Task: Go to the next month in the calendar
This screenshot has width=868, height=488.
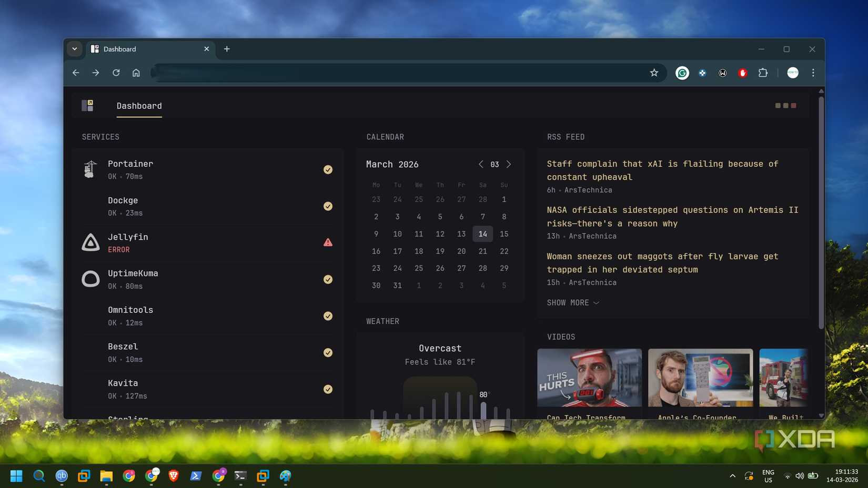Action: (x=508, y=164)
